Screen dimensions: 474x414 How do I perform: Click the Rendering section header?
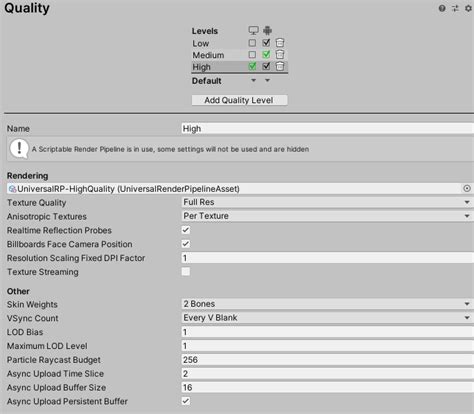(x=27, y=176)
